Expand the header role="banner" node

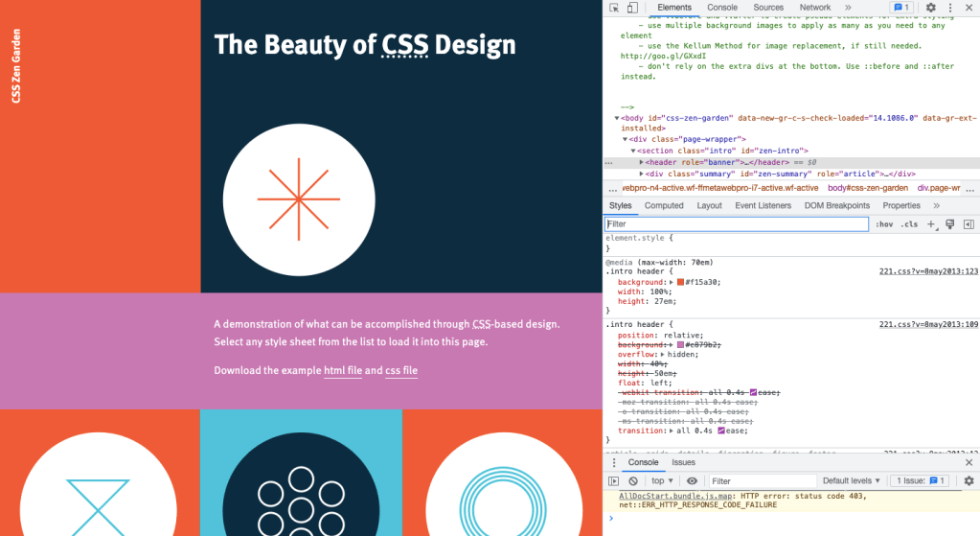click(642, 163)
